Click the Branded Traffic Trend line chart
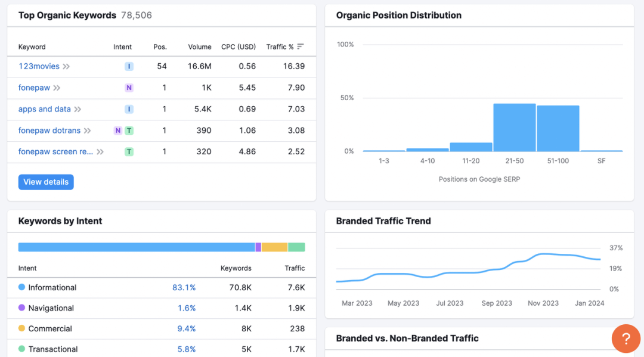 pyautogui.click(x=468, y=268)
